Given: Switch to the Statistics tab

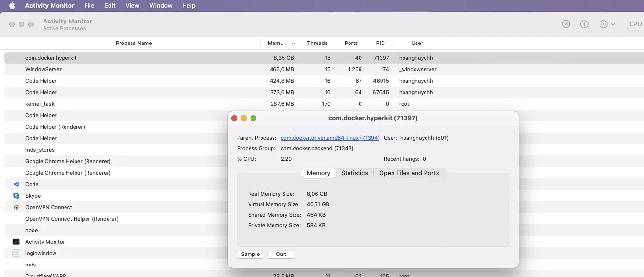Looking at the screenshot, I should pos(355,173).
